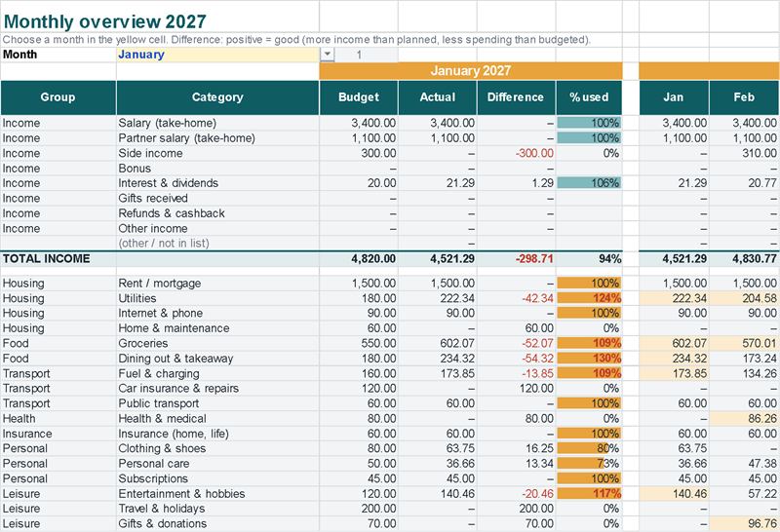Click the Groceries category cell
The height and width of the screenshot is (532, 780).
(217, 343)
